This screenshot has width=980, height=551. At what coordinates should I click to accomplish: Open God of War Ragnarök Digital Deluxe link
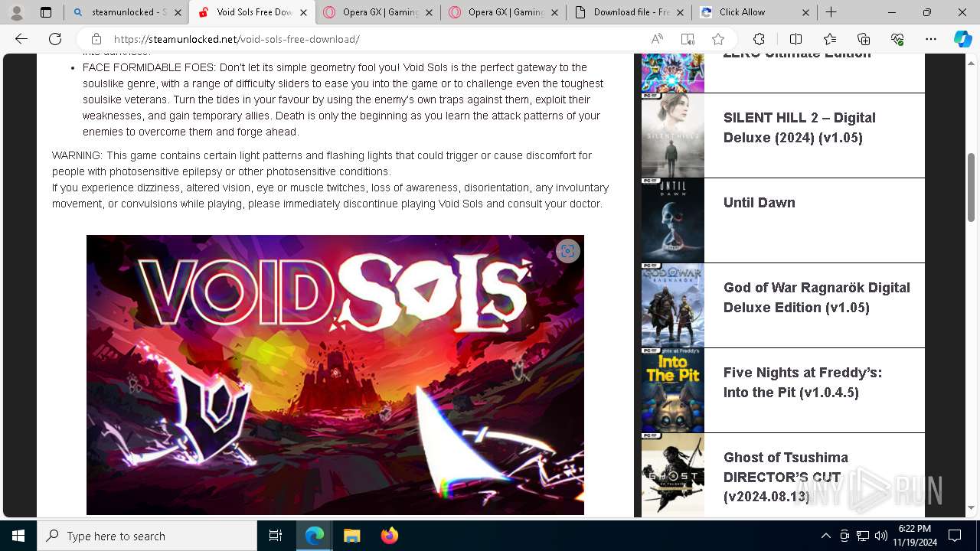[816, 298]
